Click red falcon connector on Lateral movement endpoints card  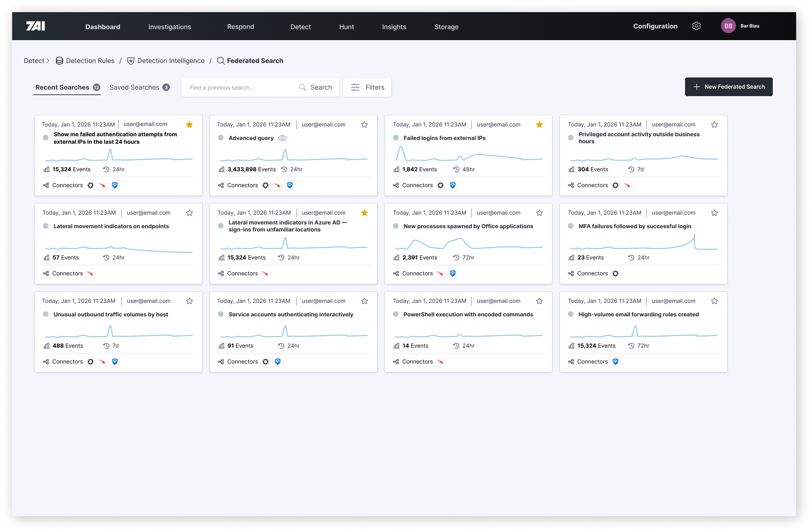tap(91, 273)
